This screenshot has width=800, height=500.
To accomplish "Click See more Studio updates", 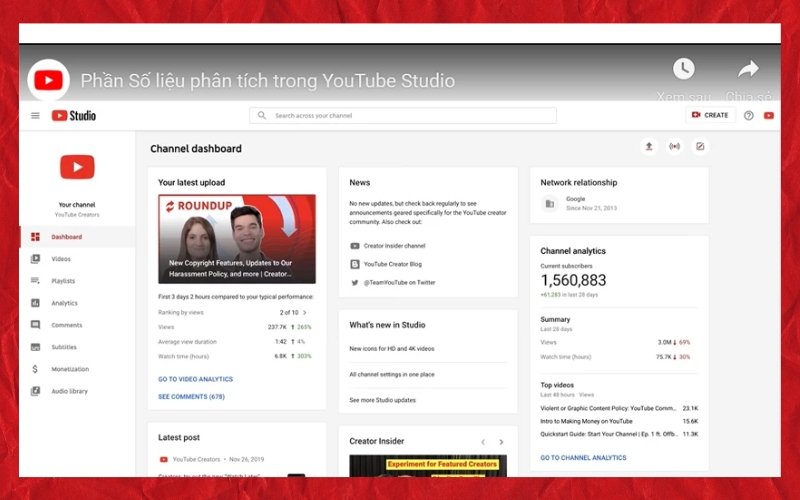I will tap(383, 401).
